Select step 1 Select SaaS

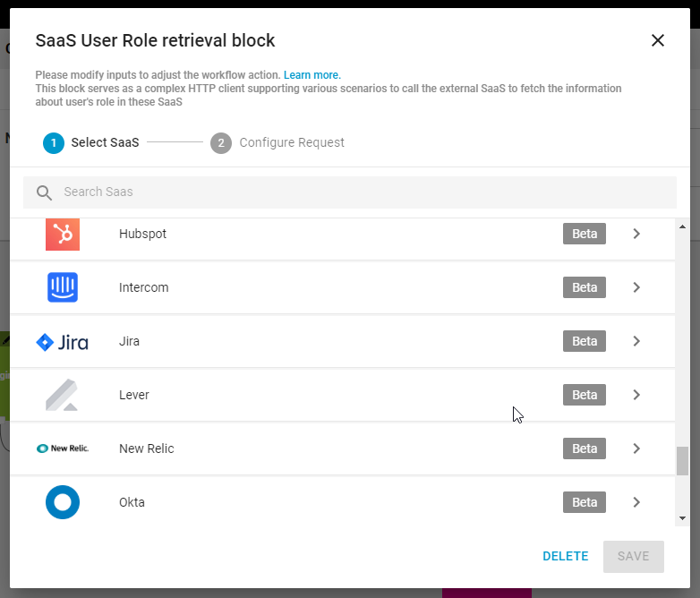pos(91,143)
